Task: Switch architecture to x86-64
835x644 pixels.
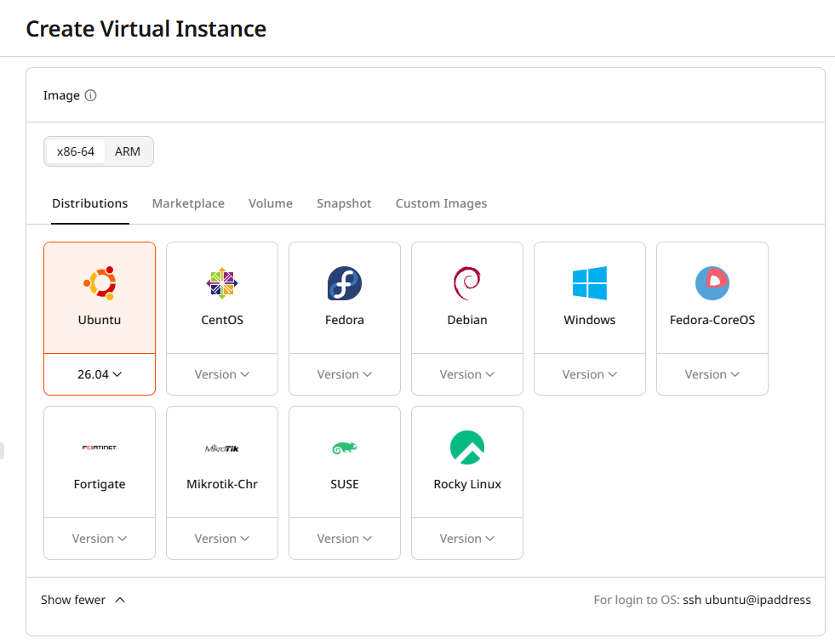Action: click(x=76, y=151)
